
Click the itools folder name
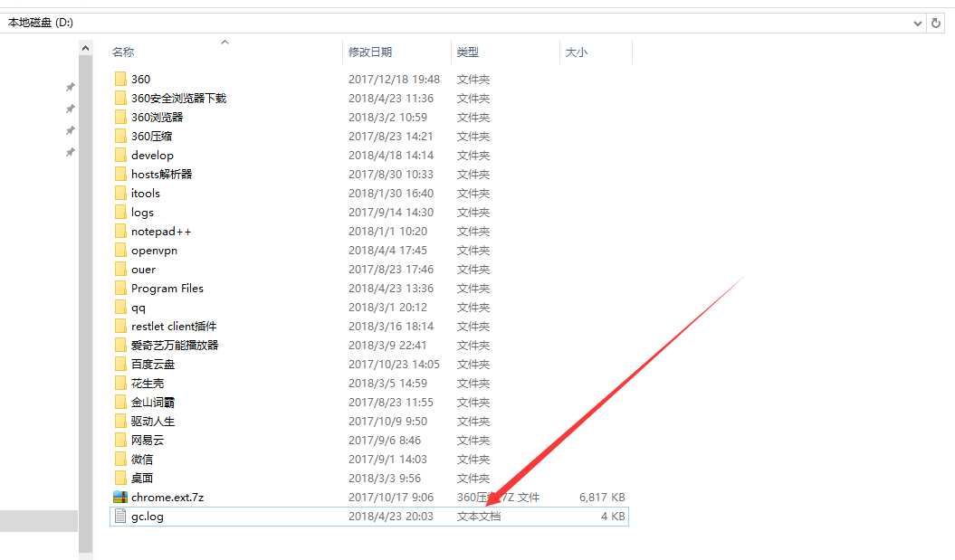click(146, 193)
